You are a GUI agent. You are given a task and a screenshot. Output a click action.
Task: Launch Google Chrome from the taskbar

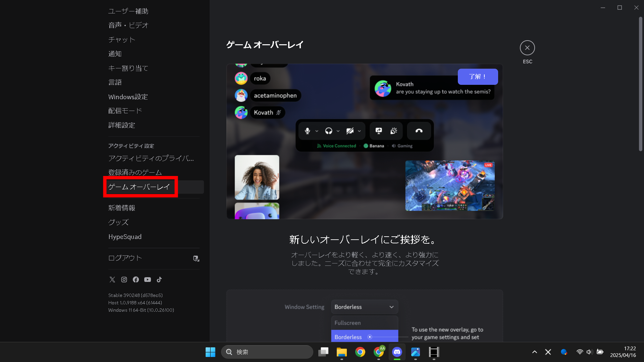[360, 352]
